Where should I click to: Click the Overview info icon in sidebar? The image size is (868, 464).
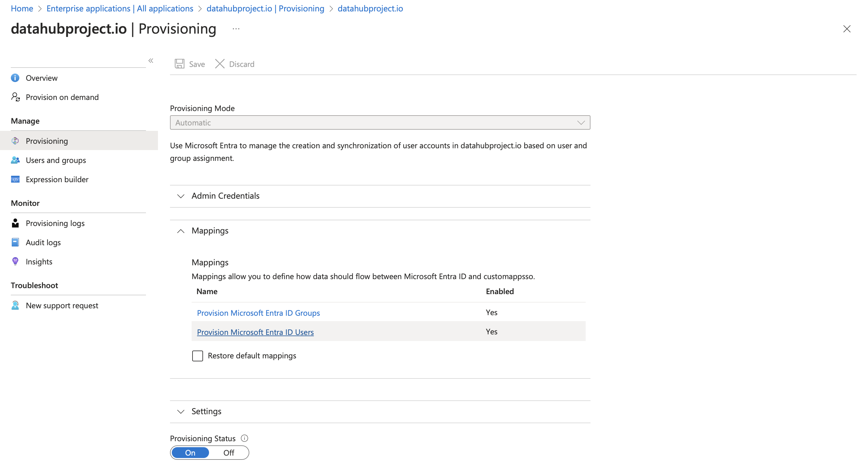click(x=15, y=78)
